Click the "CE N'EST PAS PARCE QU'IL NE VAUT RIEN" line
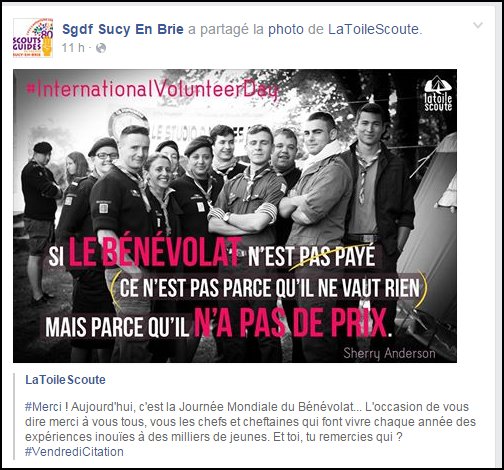504x470 pixels. pyautogui.click(x=269, y=288)
